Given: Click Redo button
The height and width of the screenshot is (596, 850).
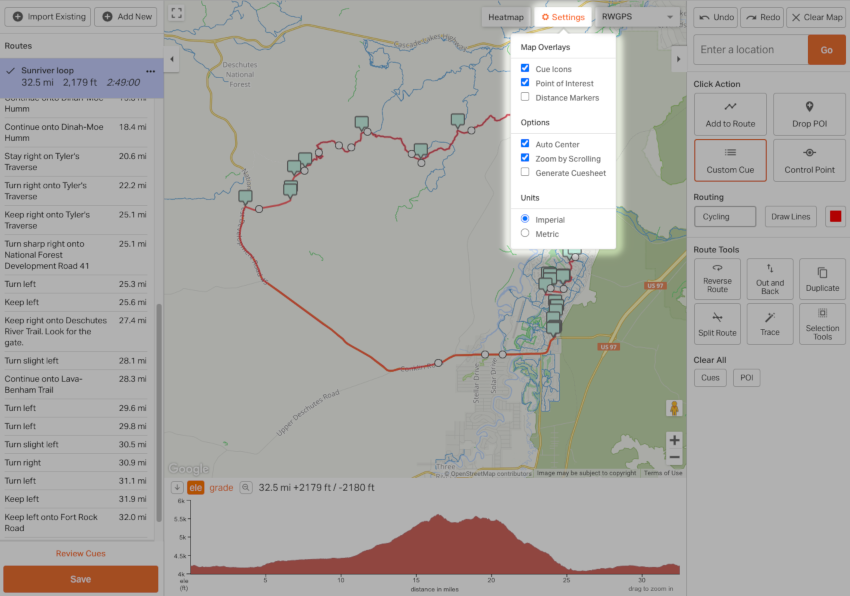Looking at the screenshot, I should click(x=762, y=17).
